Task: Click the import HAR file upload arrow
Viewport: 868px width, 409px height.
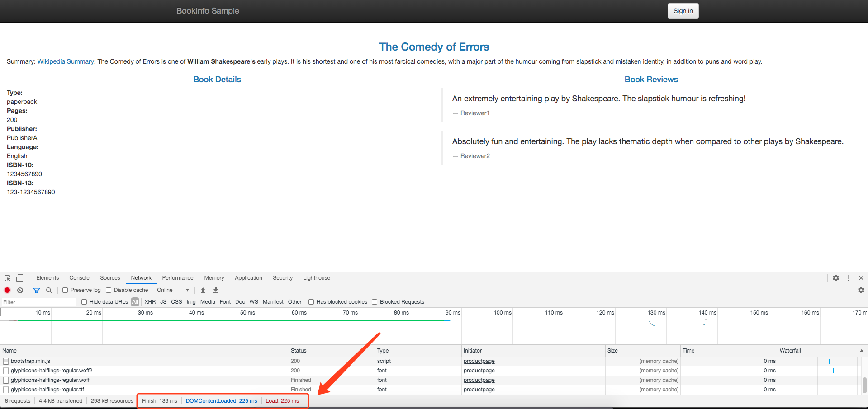Action: tap(203, 290)
